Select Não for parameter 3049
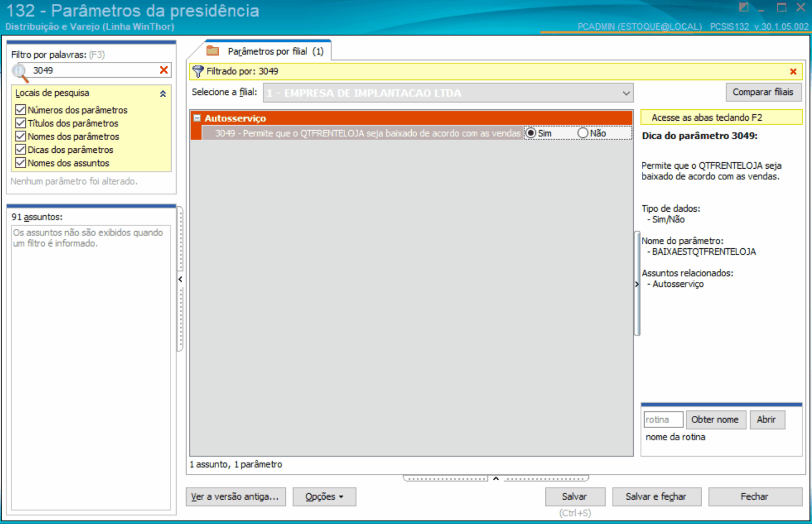 pyautogui.click(x=582, y=133)
